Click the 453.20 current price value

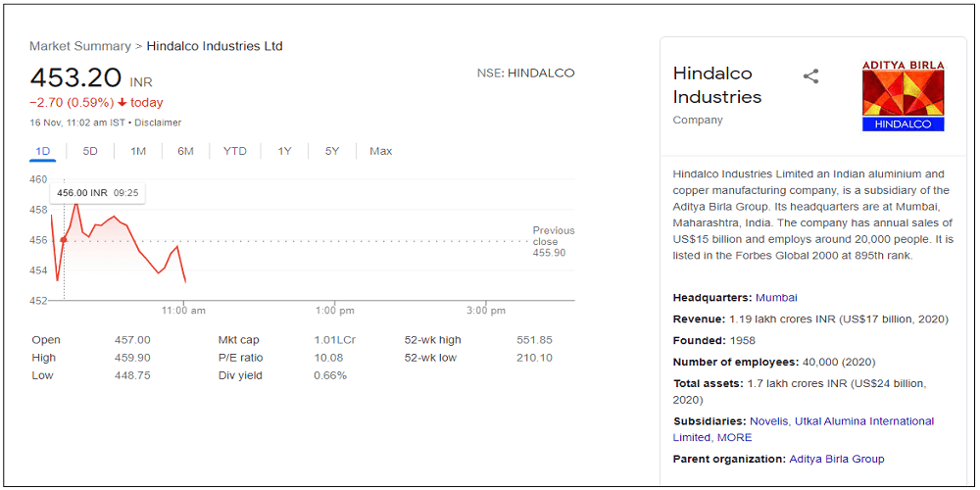point(75,78)
